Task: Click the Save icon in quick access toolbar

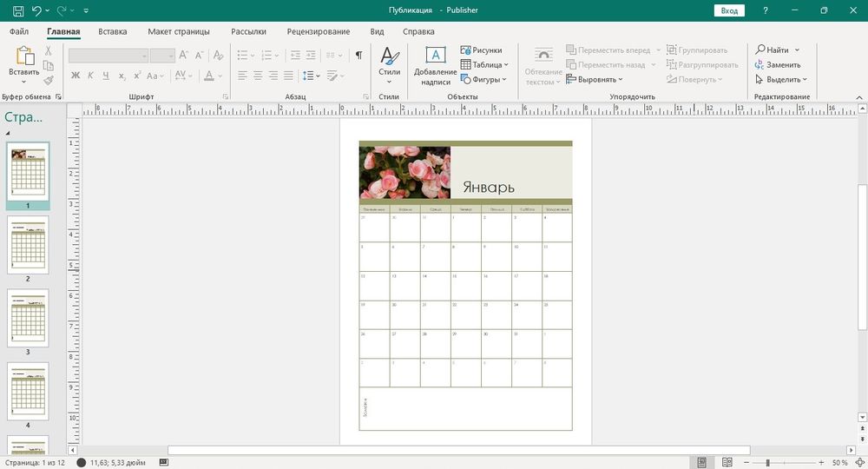Action: (x=17, y=10)
